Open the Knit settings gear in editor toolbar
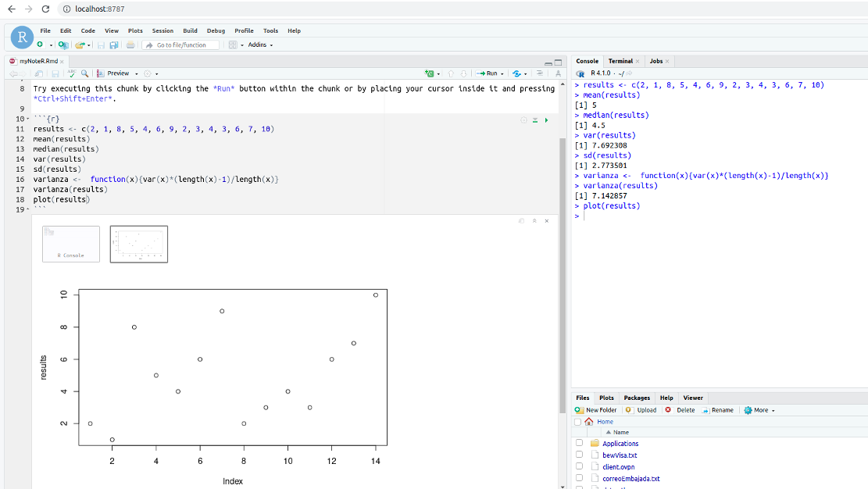Viewport: 868px width, 489px height. pos(146,72)
